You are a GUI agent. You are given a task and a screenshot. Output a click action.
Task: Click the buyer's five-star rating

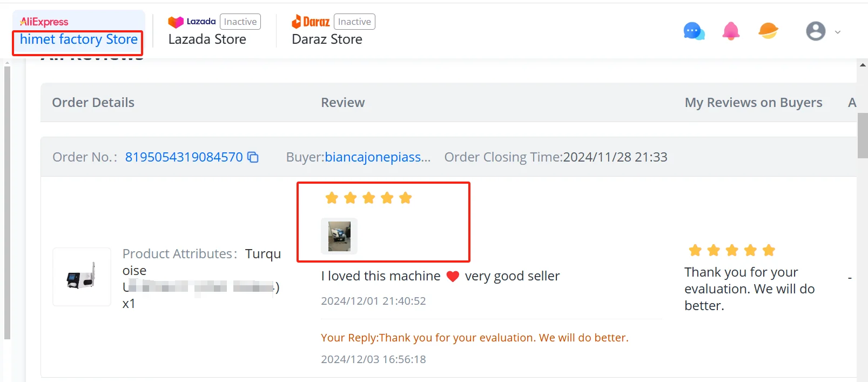pos(369,198)
